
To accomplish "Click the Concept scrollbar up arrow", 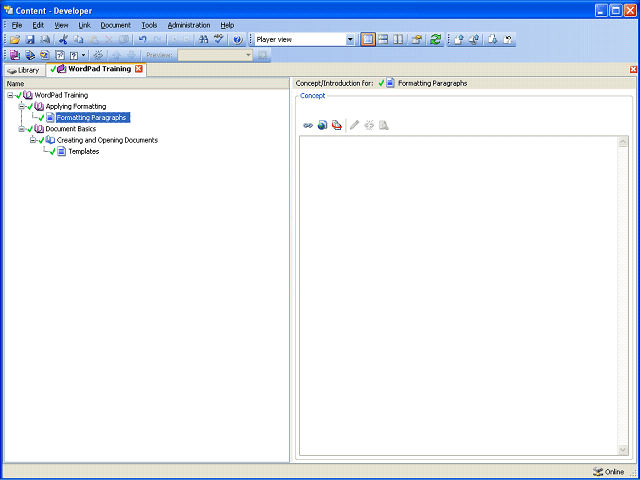I will tap(623, 142).
